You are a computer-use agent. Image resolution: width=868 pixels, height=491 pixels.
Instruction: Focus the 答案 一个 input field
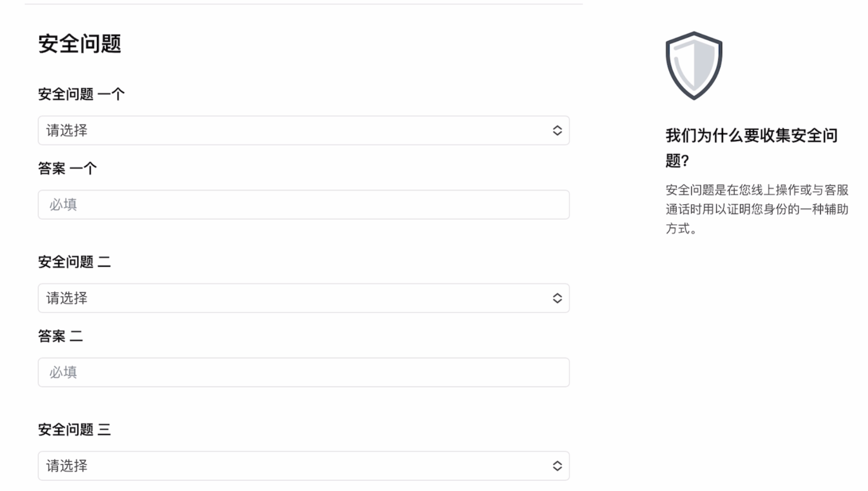(x=303, y=205)
